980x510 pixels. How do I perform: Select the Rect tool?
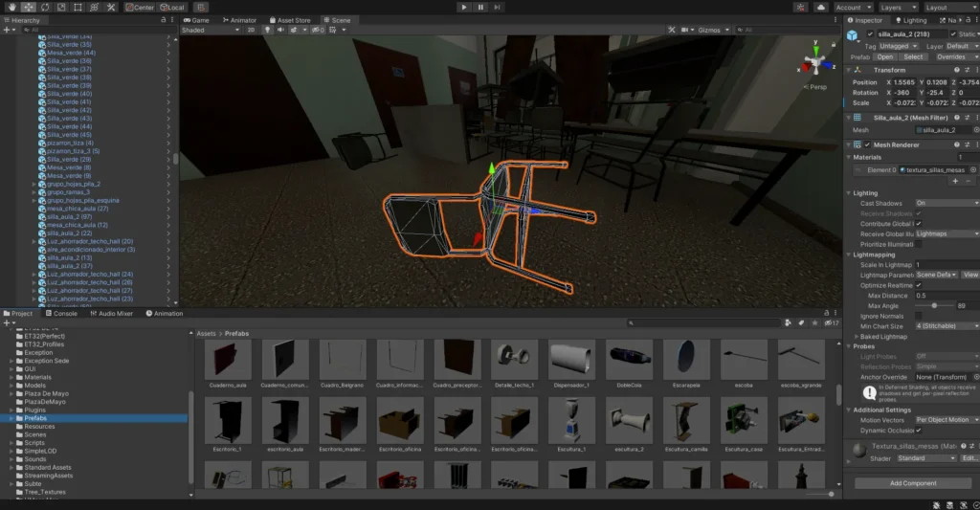(78, 7)
